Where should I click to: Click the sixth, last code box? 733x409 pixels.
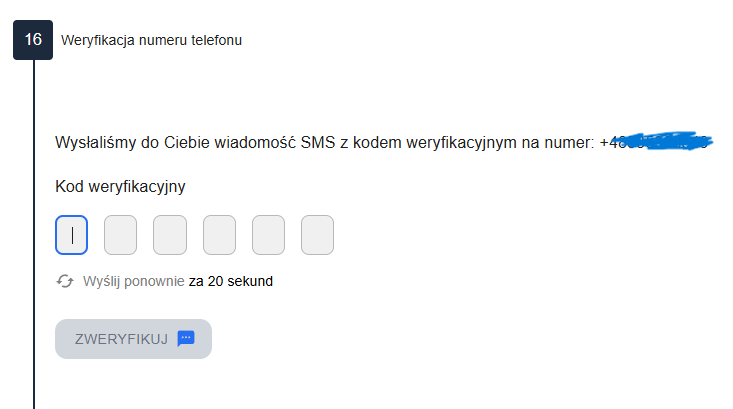[317, 235]
